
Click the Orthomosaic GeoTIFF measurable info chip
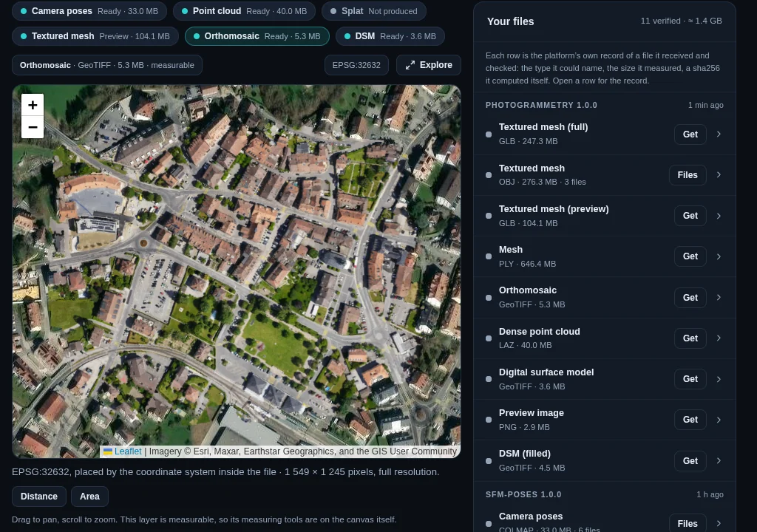(106, 65)
